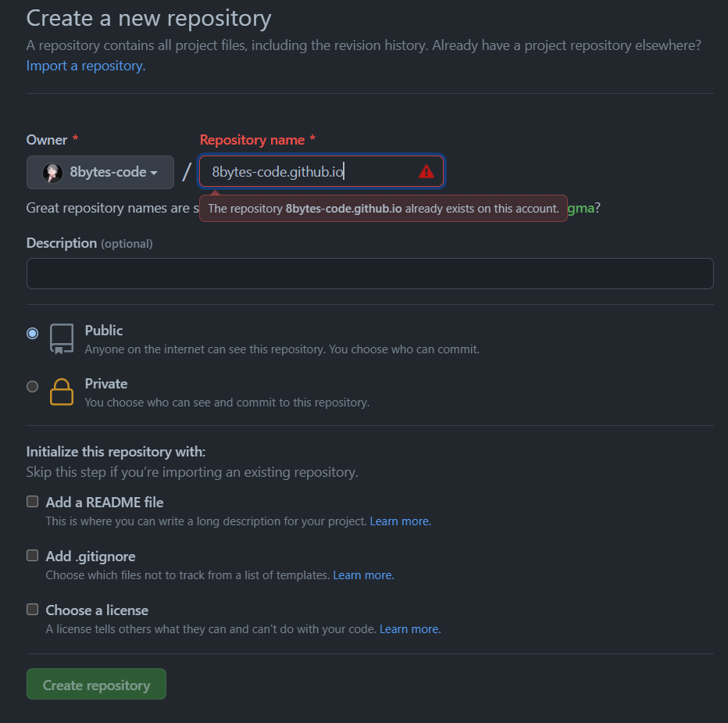
Task: Check the Add .gitignore option
Action: coord(33,555)
